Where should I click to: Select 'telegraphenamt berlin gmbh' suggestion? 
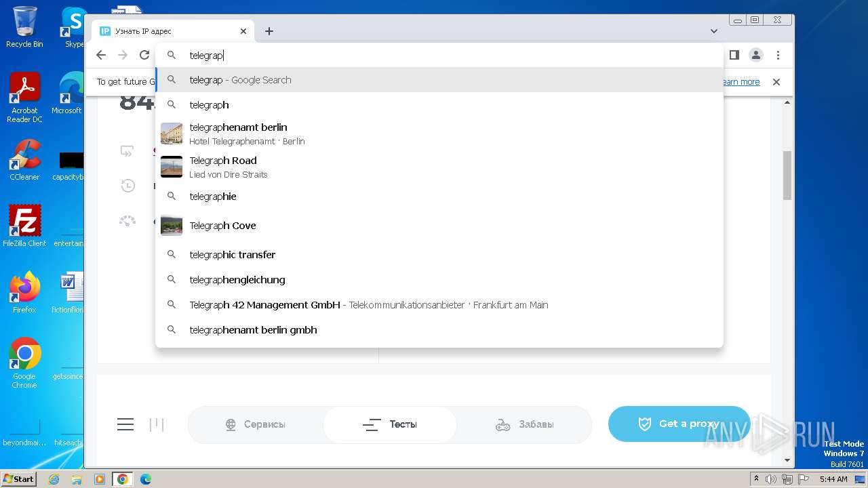point(439,330)
